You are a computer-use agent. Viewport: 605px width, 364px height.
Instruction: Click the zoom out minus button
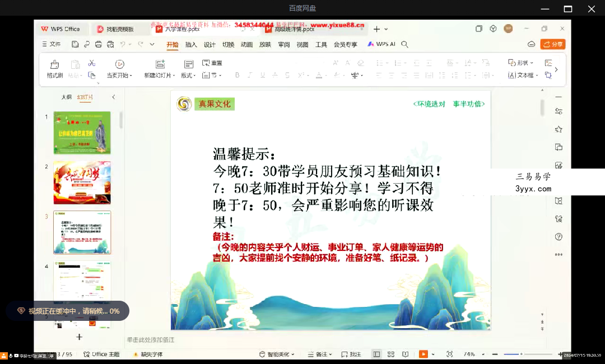[495, 354]
